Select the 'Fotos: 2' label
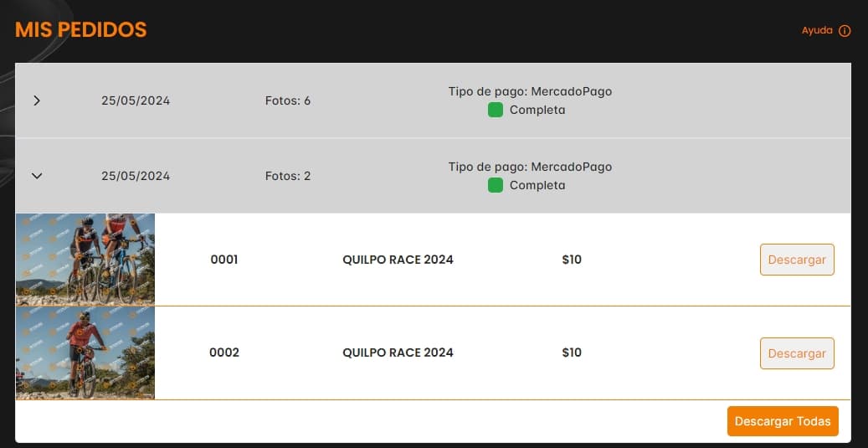The width and height of the screenshot is (868, 448). pyautogui.click(x=288, y=176)
